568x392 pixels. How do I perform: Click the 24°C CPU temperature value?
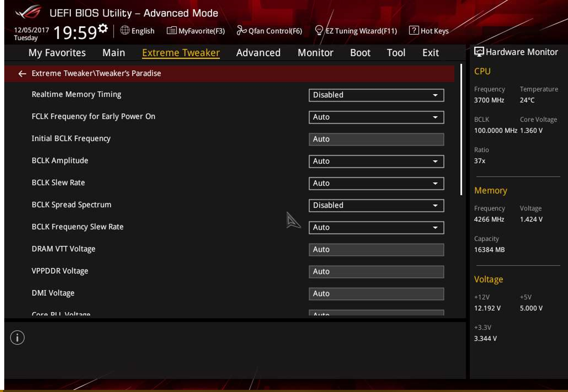527,100
